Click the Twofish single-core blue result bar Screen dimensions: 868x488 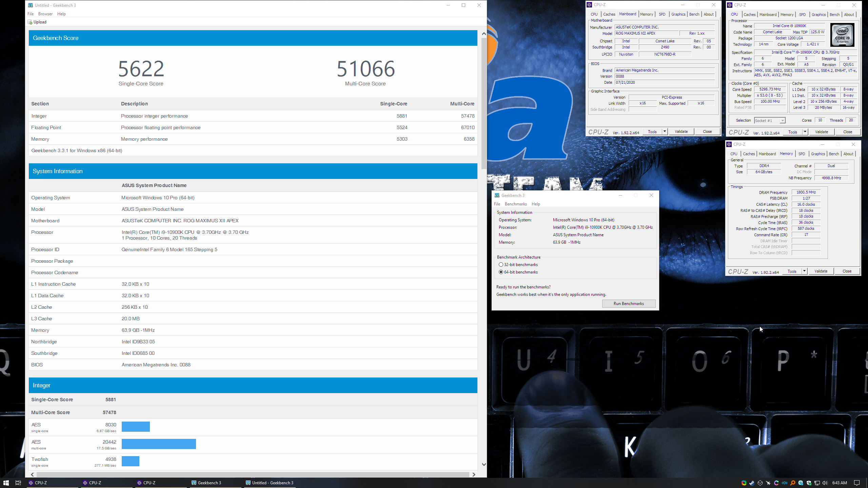pos(131,461)
